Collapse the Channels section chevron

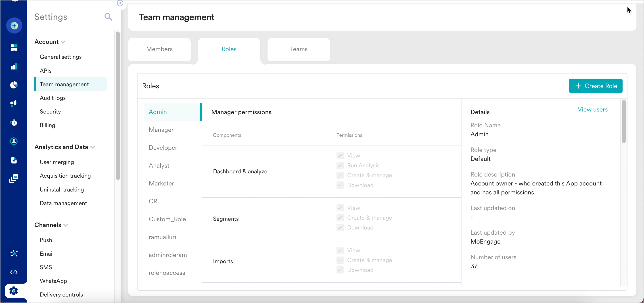point(66,225)
